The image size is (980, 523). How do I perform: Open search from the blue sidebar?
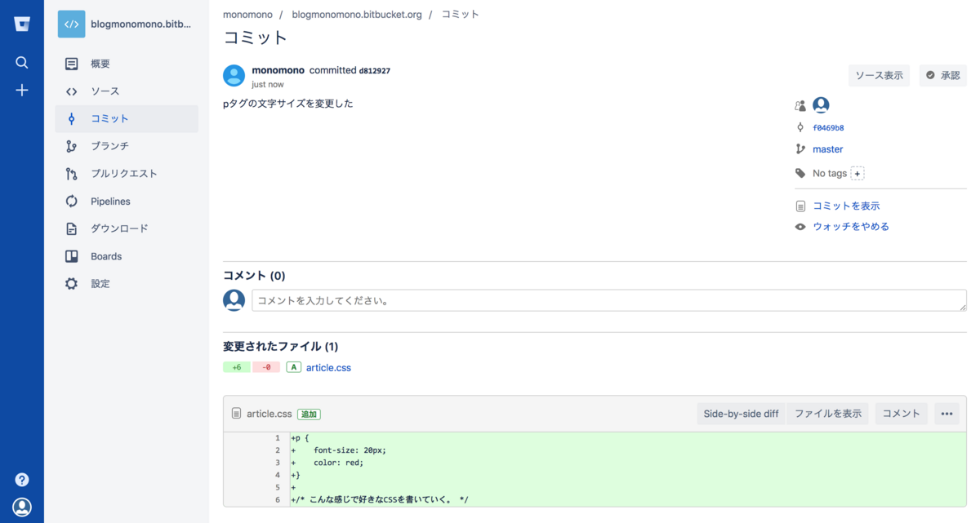click(x=22, y=63)
